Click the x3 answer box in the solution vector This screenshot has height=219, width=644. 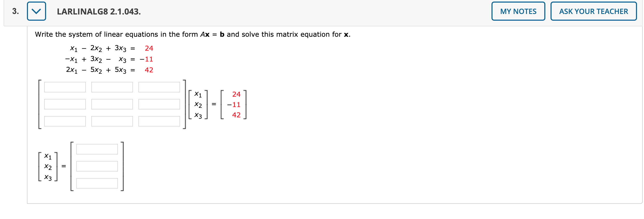pos(97,183)
